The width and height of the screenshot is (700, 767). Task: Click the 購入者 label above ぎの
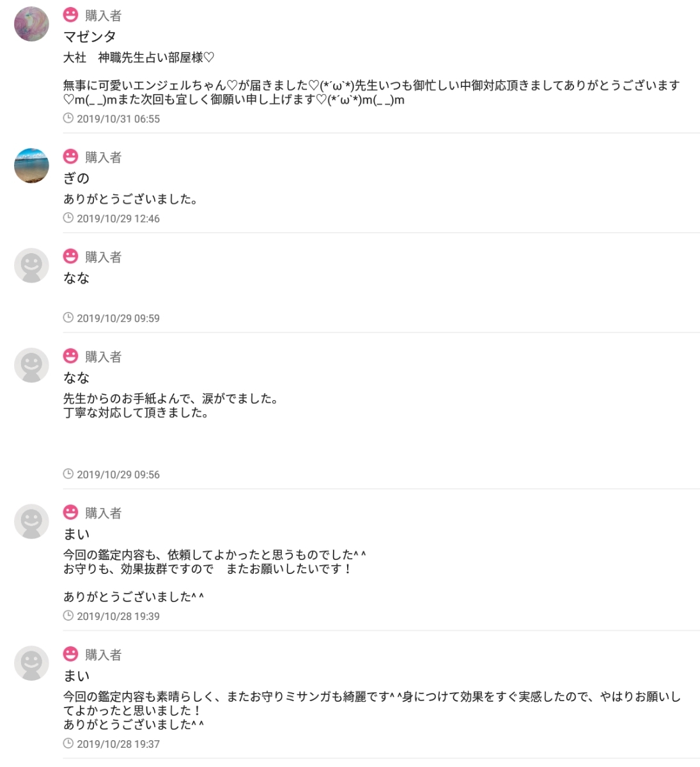pyautogui.click(x=103, y=157)
